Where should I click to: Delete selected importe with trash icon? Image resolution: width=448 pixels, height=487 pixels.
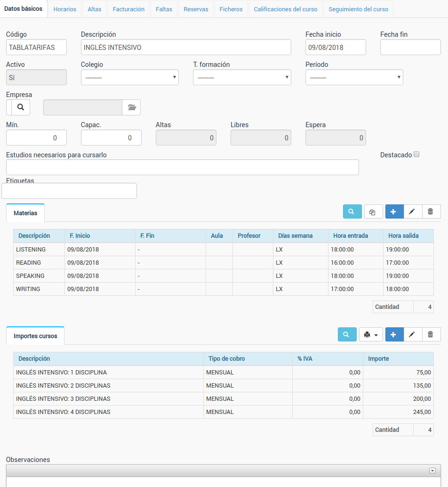click(x=431, y=335)
